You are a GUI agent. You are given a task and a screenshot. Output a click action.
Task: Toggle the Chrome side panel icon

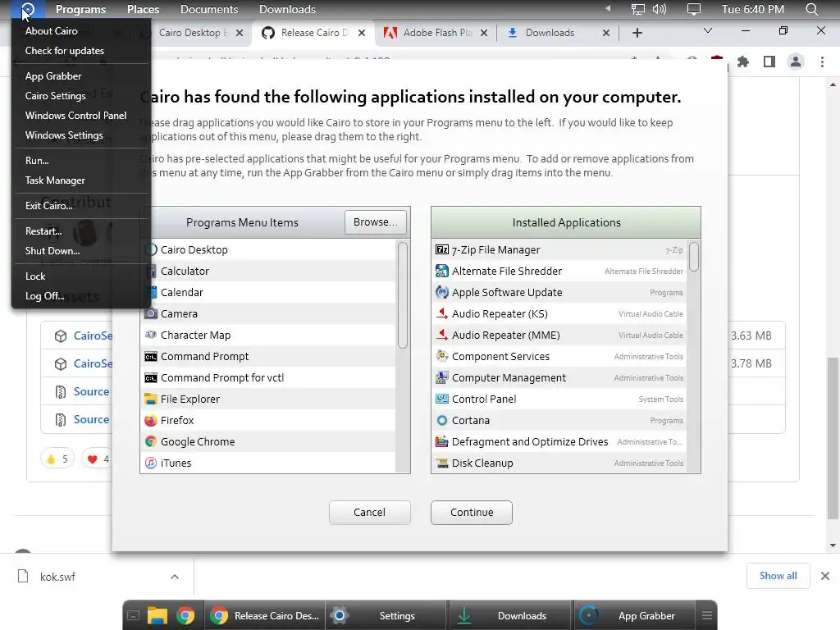click(x=769, y=62)
